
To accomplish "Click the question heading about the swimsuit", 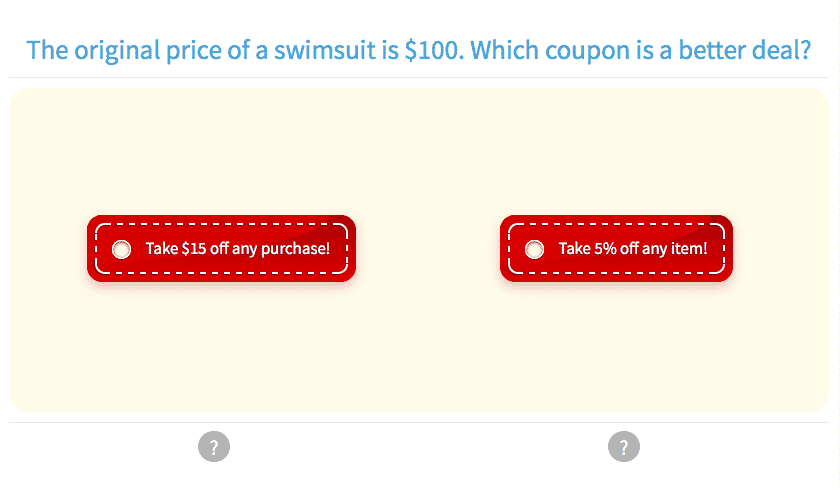I will coord(419,50).
